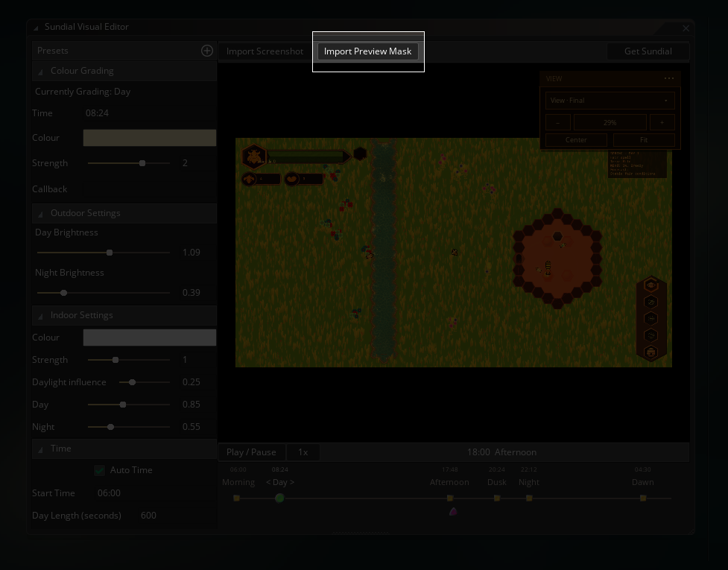Select the Dusk timeline marker
The width and height of the screenshot is (728, 570).
click(497, 498)
